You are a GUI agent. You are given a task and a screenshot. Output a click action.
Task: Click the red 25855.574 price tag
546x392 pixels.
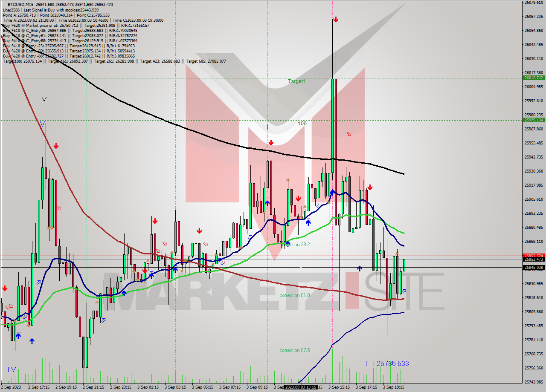(x=534, y=256)
